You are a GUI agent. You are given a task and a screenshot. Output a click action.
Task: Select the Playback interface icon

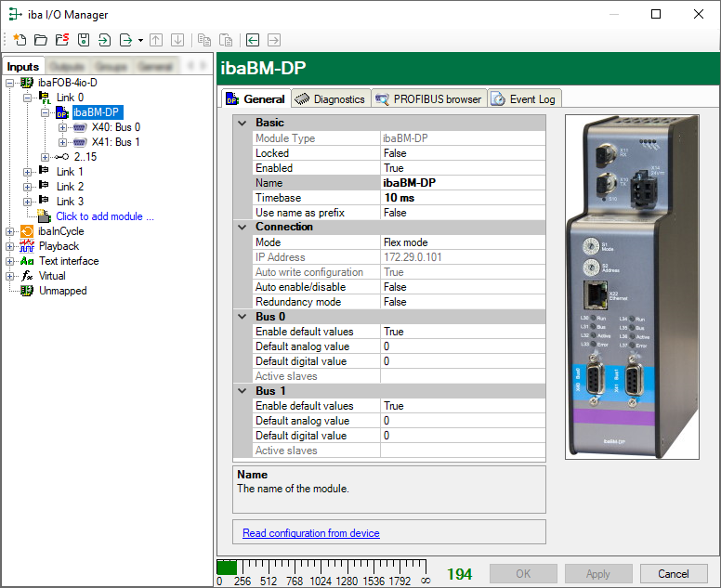(x=27, y=246)
